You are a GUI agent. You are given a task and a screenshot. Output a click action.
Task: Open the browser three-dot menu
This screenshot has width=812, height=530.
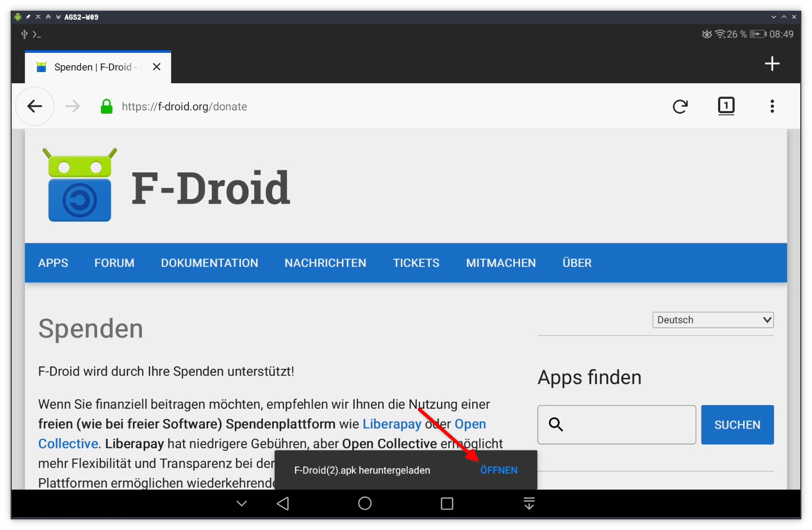(772, 106)
